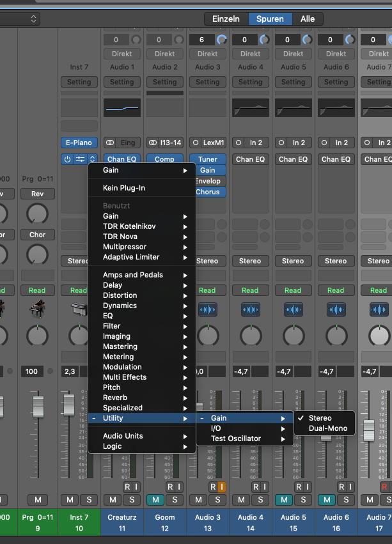Open Chan EQ plug-in on Audio 6
Viewport: 392px width, 544px height.
[x=336, y=159]
